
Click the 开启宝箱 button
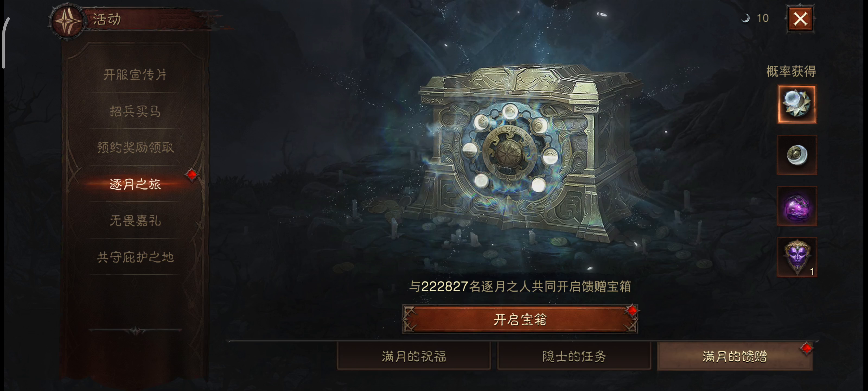point(520,320)
